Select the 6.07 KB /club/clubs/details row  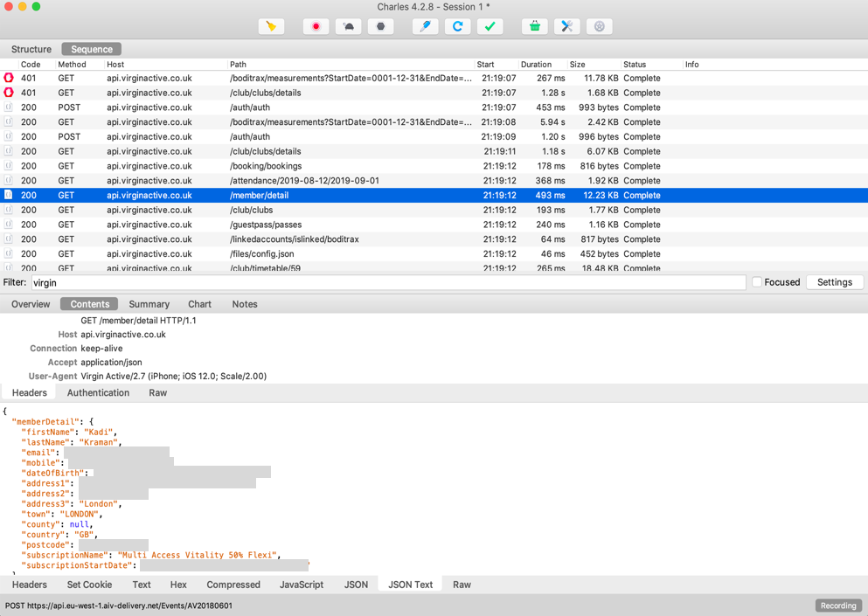click(x=434, y=151)
